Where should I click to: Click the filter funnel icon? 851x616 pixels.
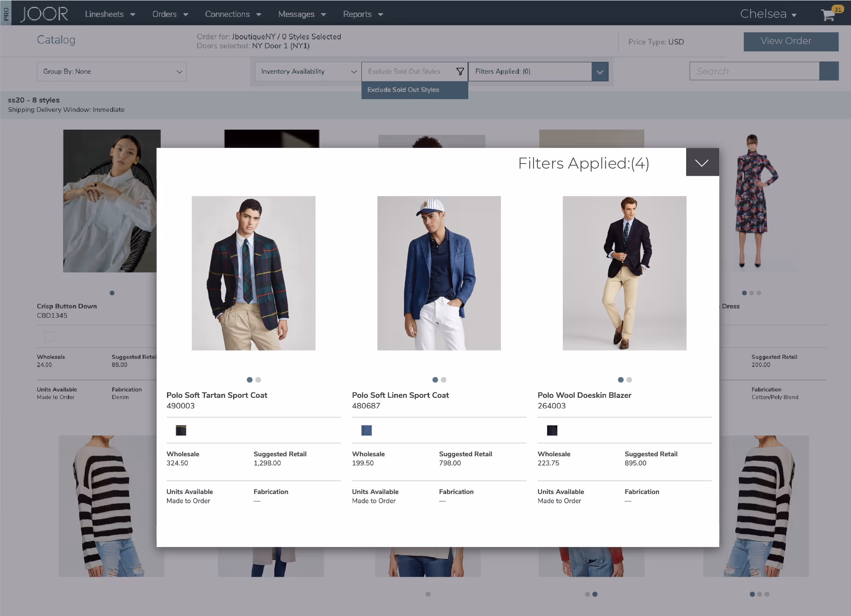460,72
